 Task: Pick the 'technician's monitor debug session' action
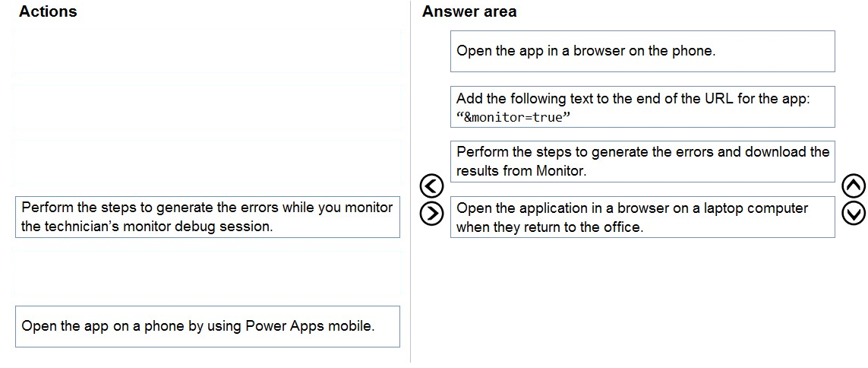(207, 217)
